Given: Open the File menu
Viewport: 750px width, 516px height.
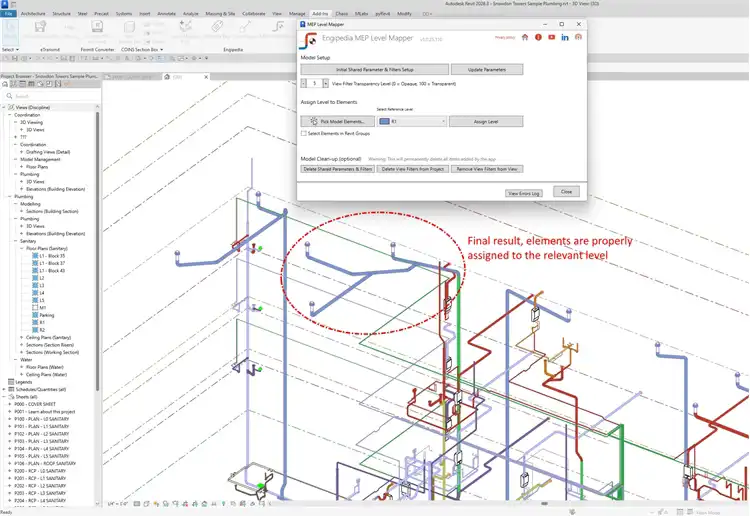Looking at the screenshot, I should pyautogui.click(x=9, y=13).
